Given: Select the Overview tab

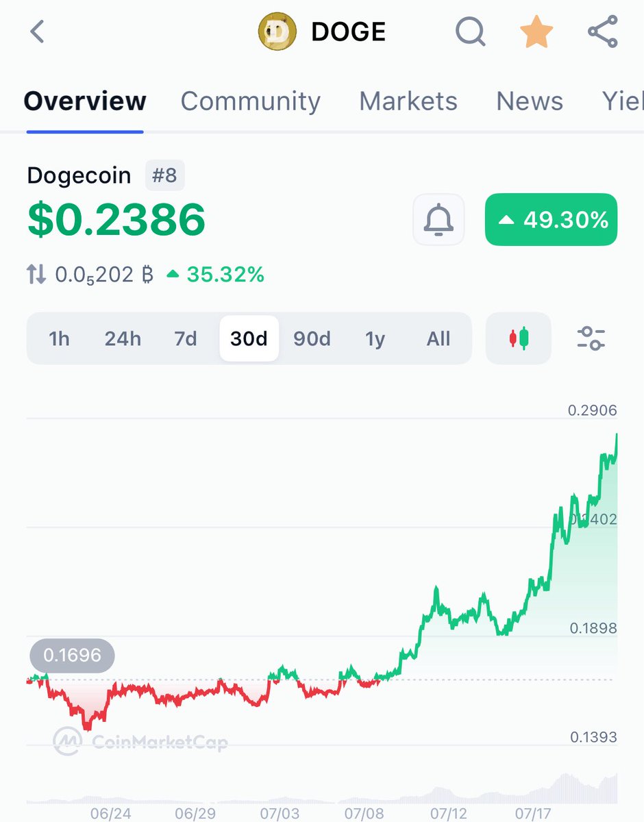Looking at the screenshot, I should point(85,101).
